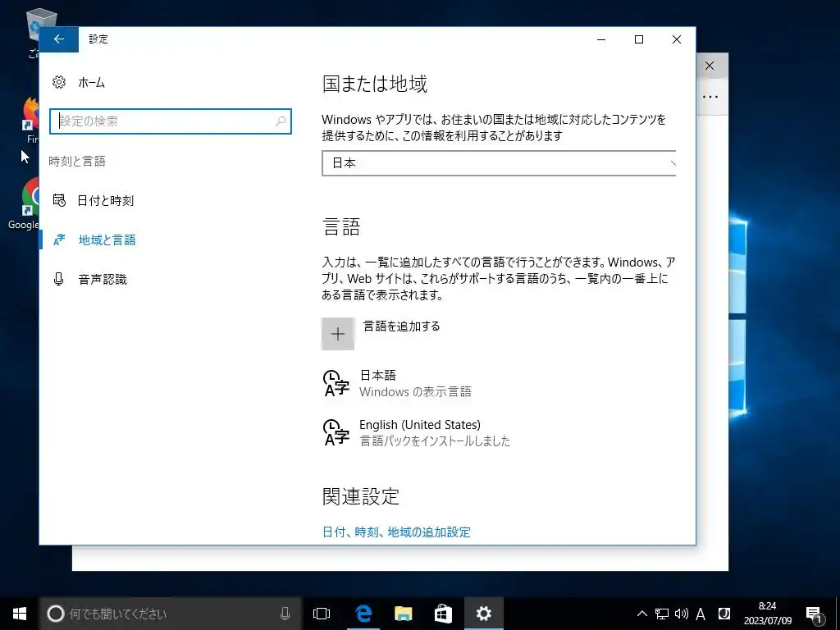Viewport: 840px width, 630px height.
Task: Select 日本語 in the language list
Action: [x=415, y=384]
